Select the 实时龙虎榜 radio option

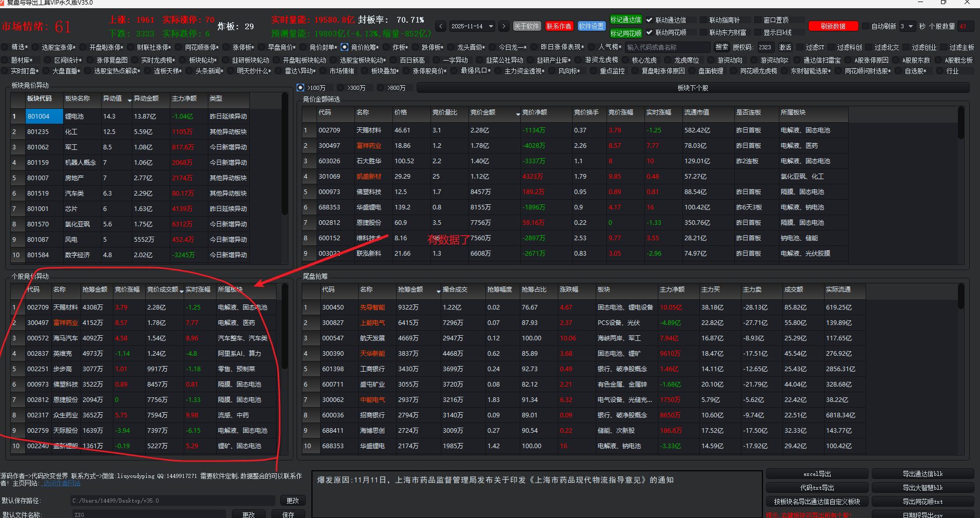pyautogui.click(x=135, y=60)
